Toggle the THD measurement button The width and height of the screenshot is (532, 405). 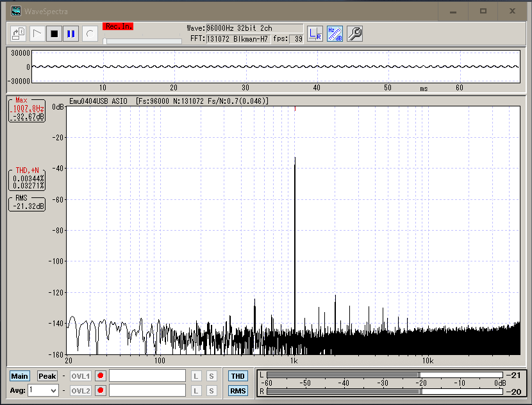pyautogui.click(x=238, y=376)
